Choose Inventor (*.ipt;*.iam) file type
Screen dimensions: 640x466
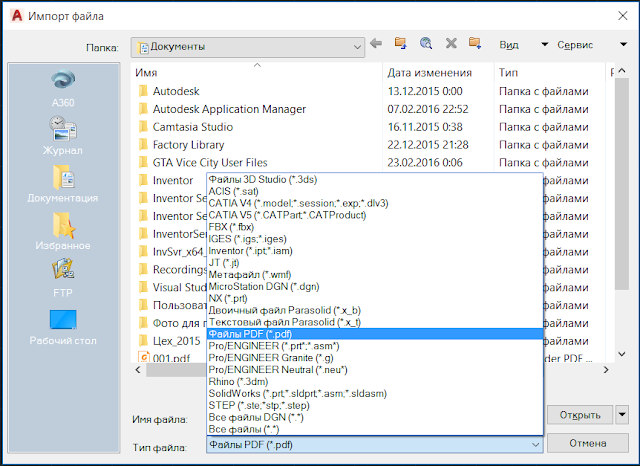click(375, 251)
